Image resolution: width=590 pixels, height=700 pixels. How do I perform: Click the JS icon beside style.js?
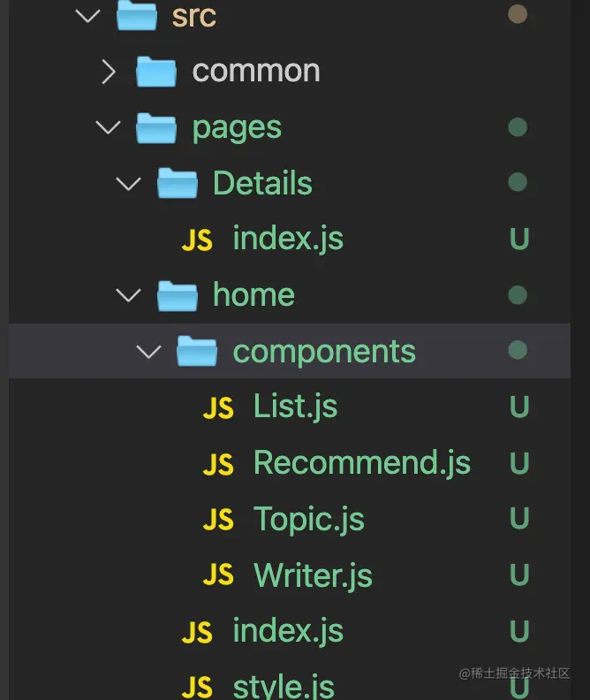pyautogui.click(x=197, y=687)
